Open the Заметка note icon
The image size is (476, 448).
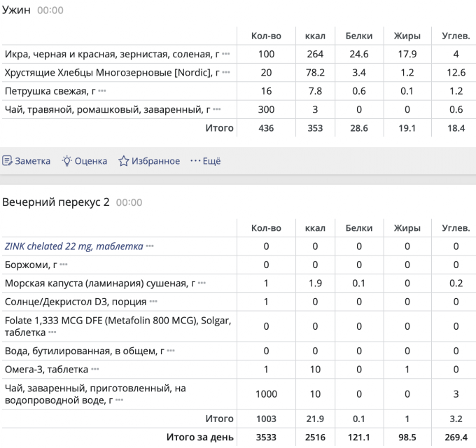7,161
